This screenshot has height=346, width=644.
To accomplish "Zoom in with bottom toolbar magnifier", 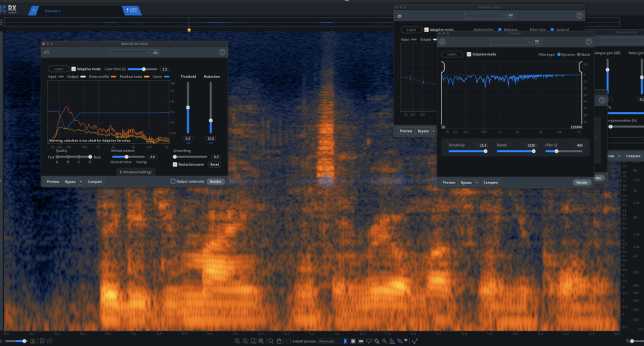I will coord(237,341).
